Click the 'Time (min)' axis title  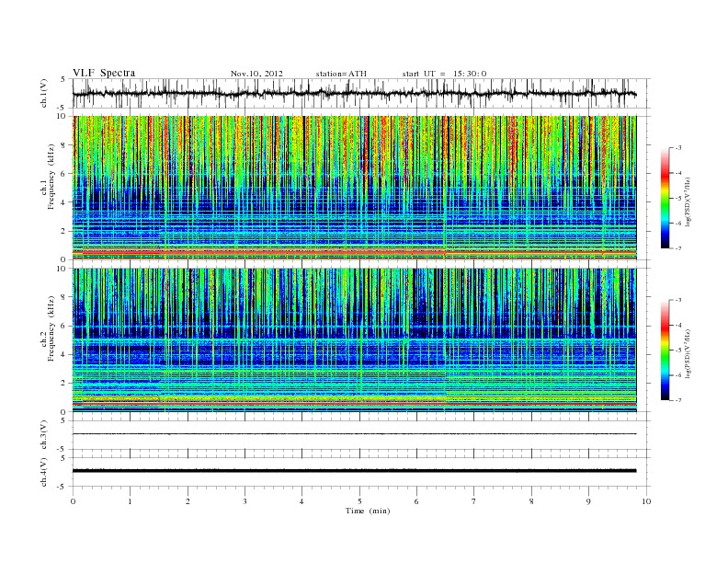pyautogui.click(x=368, y=511)
